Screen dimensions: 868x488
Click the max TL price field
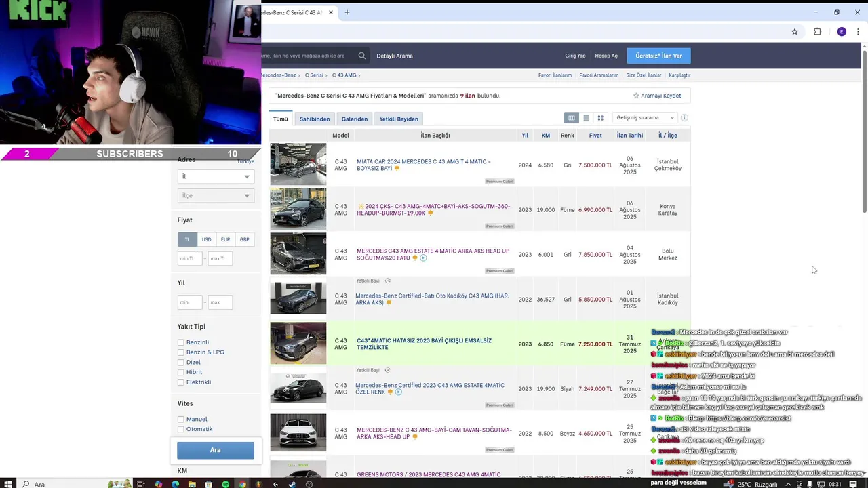point(220,258)
